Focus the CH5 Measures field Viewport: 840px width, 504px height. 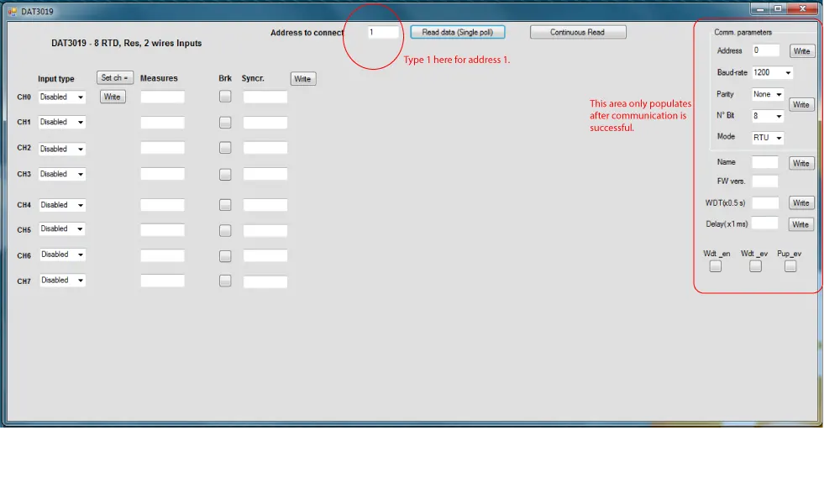pos(162,230)
